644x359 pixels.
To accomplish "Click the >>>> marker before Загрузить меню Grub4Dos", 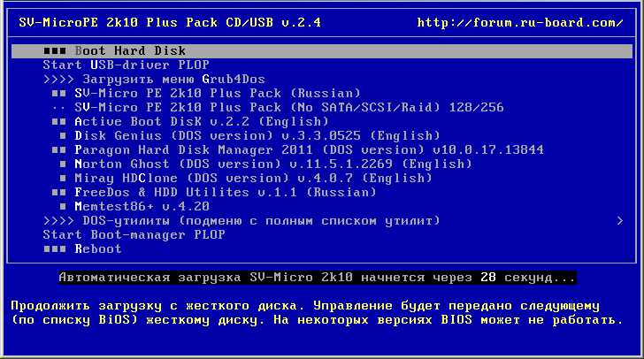I will pos(58,79).
